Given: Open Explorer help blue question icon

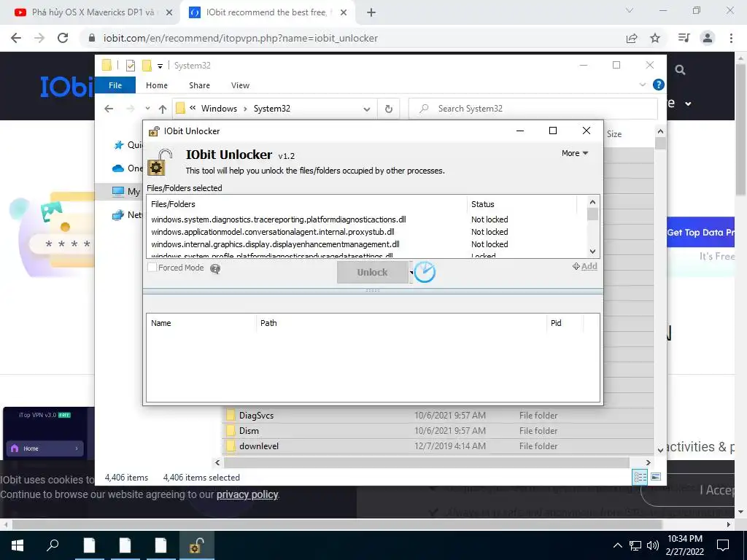Looking at the screenshot, I should click(659, 85).
